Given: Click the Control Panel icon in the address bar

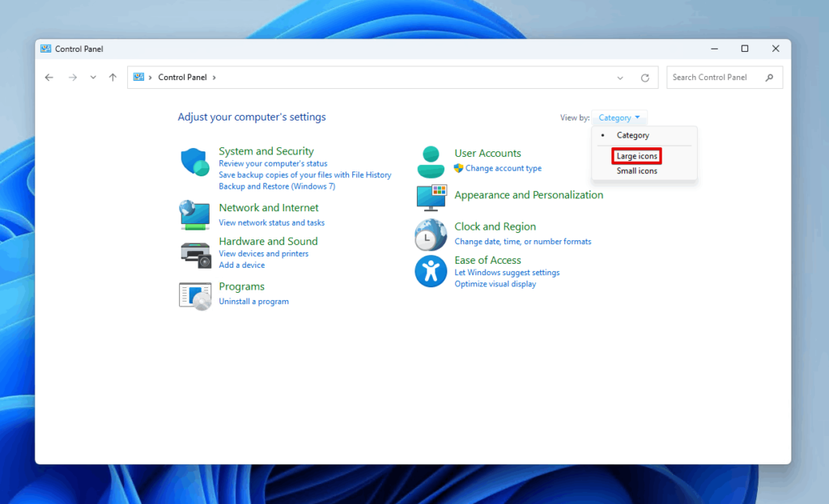Looking at the screenshot, I should (x=139, y=77).
